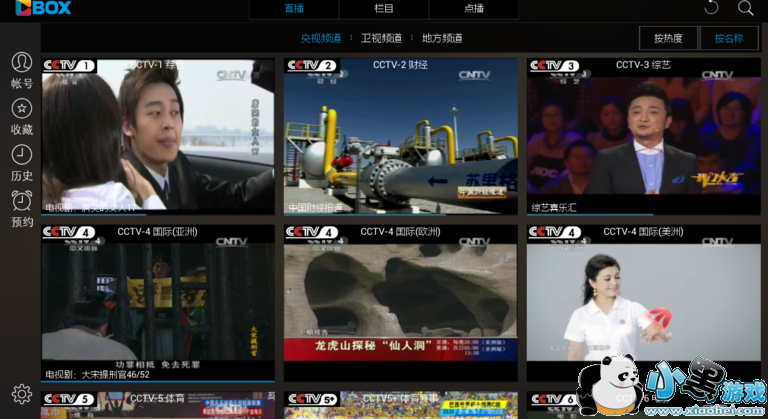768x419 pixels.
Task: Click the CCTV 5 channel logo
Action: coord(68,399)
